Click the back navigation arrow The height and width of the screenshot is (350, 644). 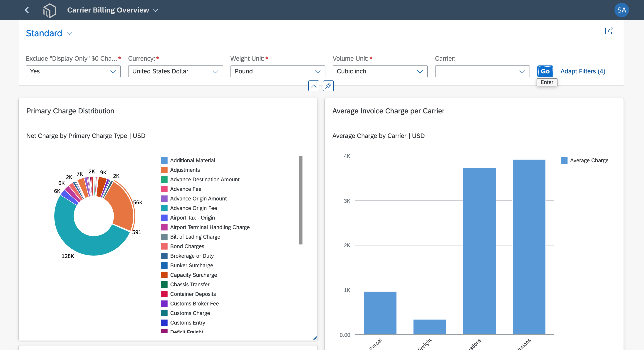pyautogui.click(x=27, y=10)
